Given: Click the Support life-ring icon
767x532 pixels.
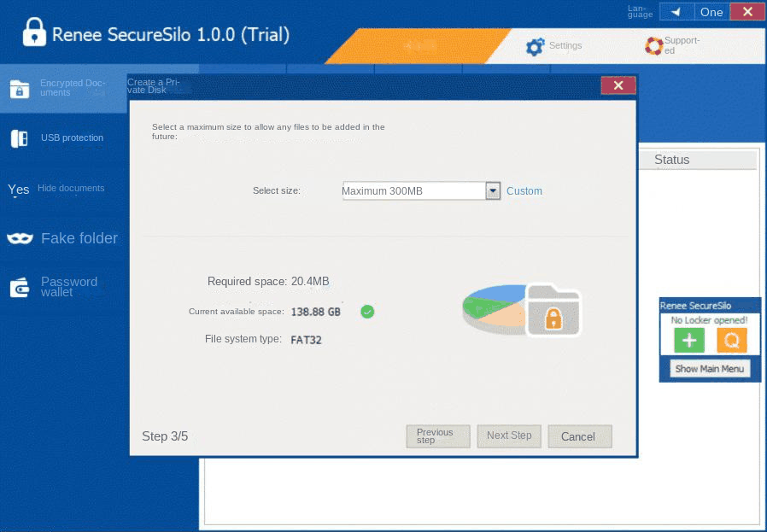Looking at the screenshot, I should (x=654, y=45).
